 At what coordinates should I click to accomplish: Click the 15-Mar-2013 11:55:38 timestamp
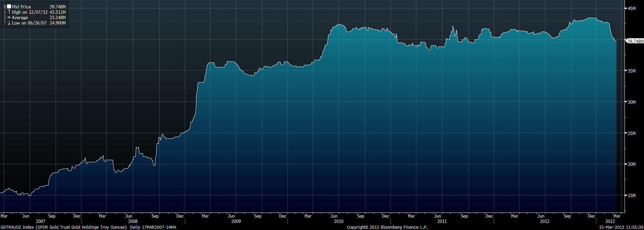tap(621, 227)
